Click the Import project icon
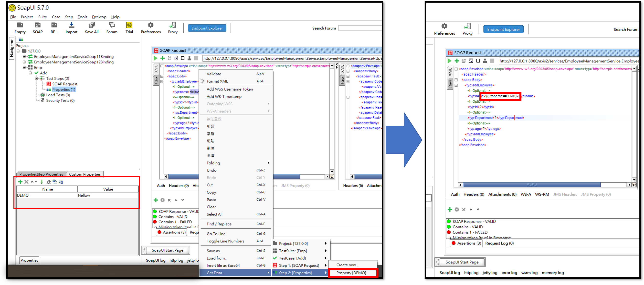Viewport: 644px width, 285px height. click(71, 25)
